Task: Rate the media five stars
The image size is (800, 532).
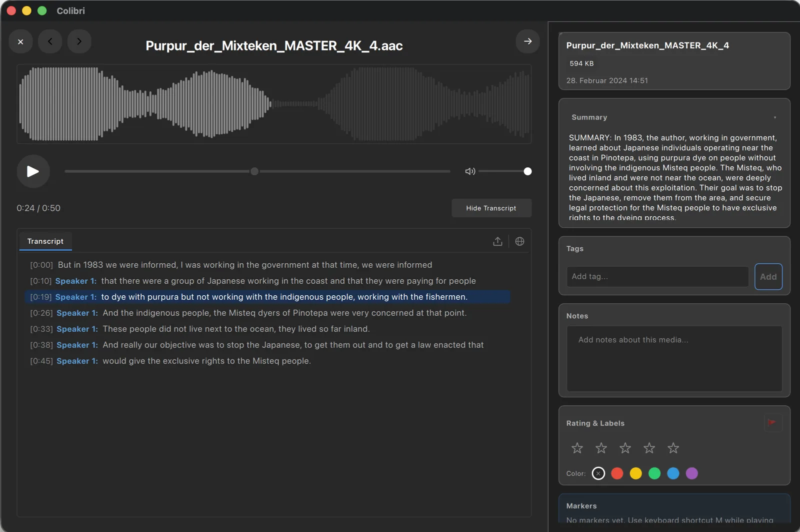Action: [x=673, y=448]
